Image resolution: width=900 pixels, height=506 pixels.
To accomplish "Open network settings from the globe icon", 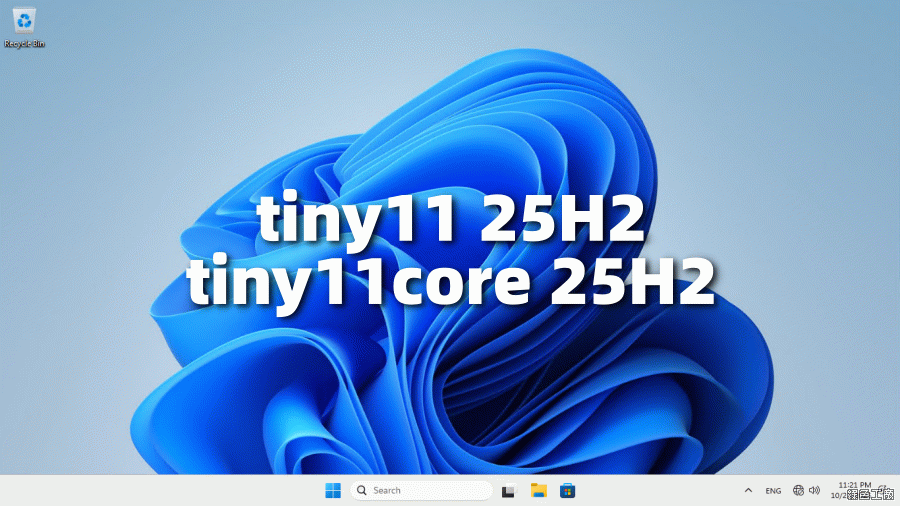I will 798,490.
